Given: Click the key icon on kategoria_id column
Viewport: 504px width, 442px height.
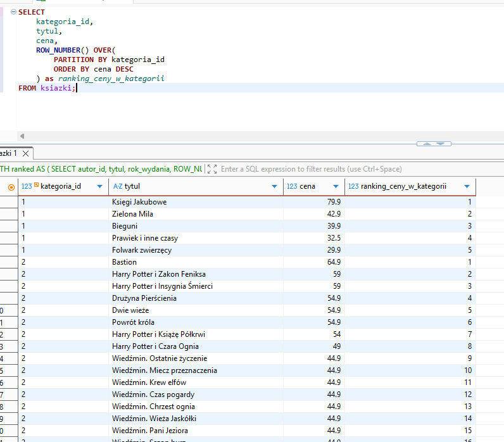Looking at the screenshot, I should pyautogui.click(x=37, y=186).
